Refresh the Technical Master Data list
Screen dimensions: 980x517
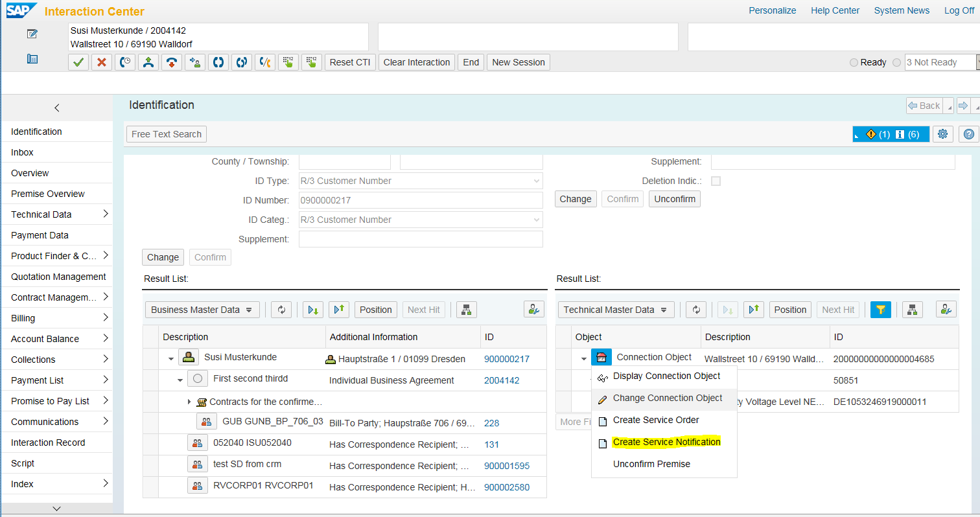[696, 310]
